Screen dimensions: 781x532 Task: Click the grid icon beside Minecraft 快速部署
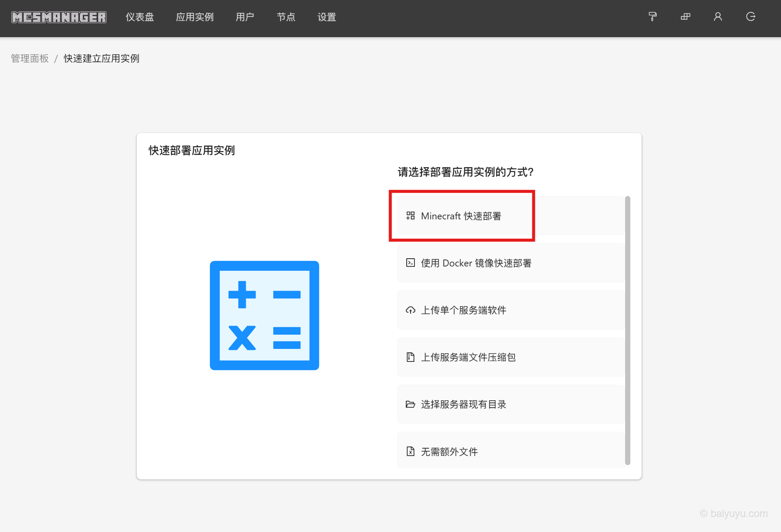pos(410,216)
